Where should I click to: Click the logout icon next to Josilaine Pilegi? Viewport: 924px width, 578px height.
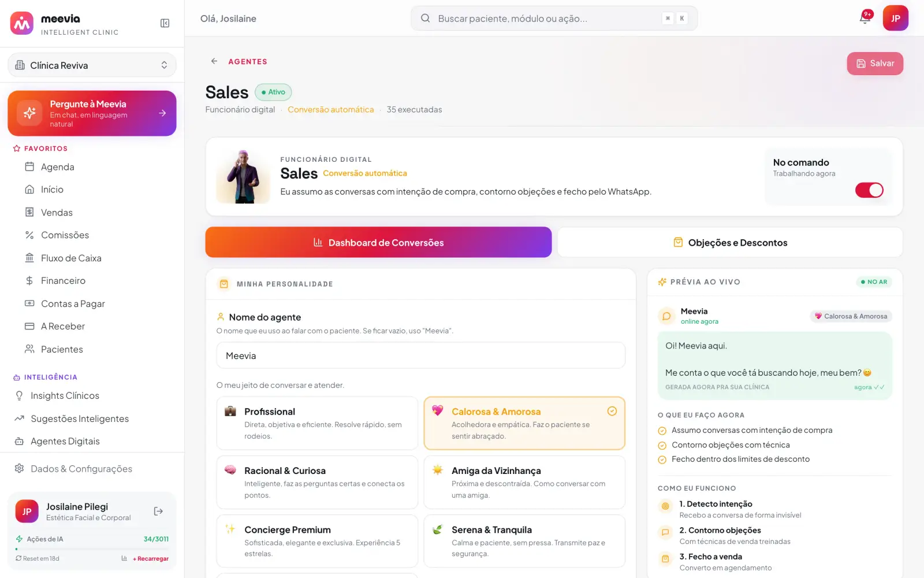click(x=158, y=511)
